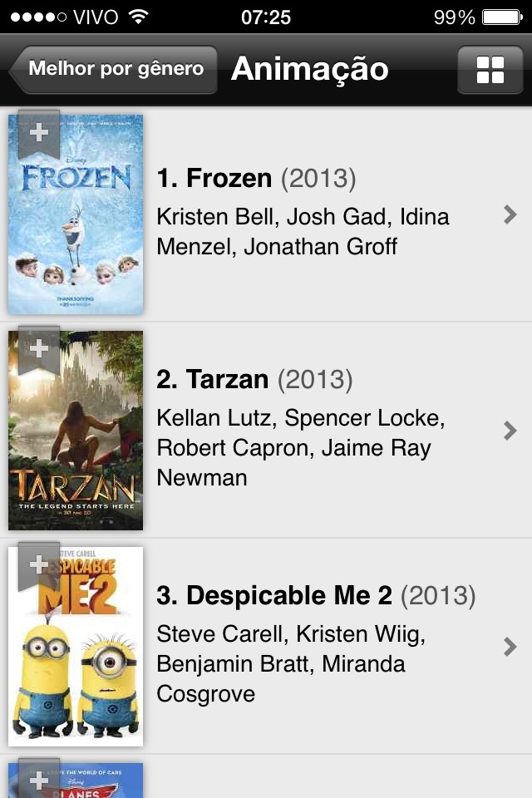This screenshot has height=798, width=532.
Task: Add Tarzan to watchlist
Action: pos(39,349)
